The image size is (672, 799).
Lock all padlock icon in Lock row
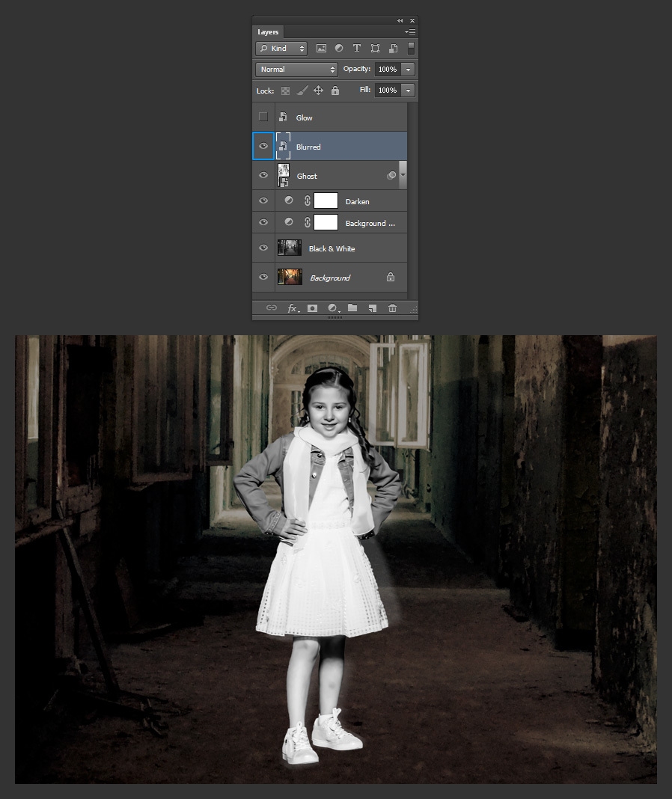(335, 91)
